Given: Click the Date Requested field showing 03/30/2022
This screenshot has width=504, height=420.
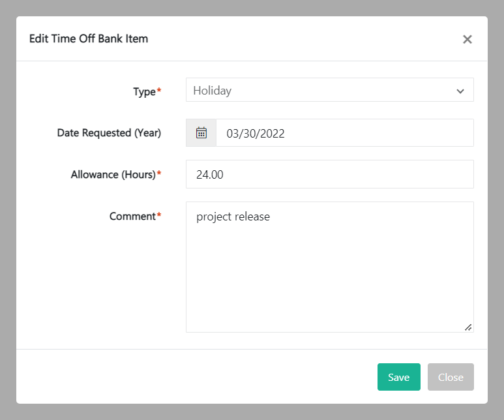Looking at the screenshot, I should coord(344,133).
